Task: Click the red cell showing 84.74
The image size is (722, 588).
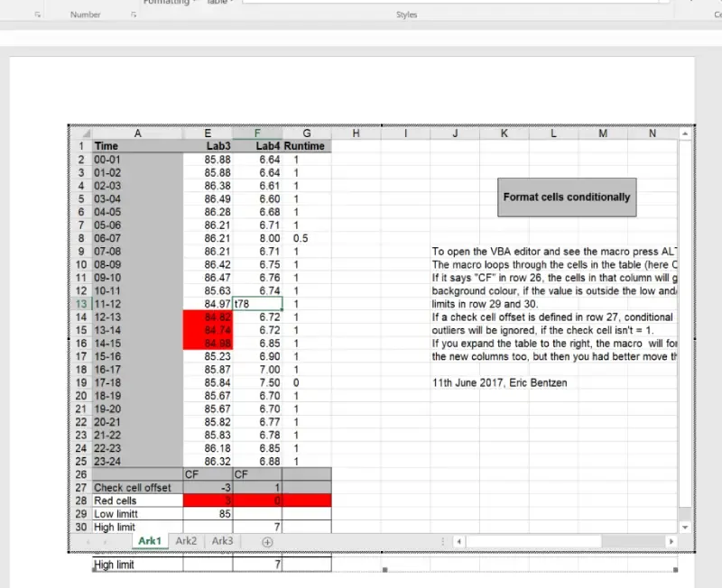Action: 208,330
